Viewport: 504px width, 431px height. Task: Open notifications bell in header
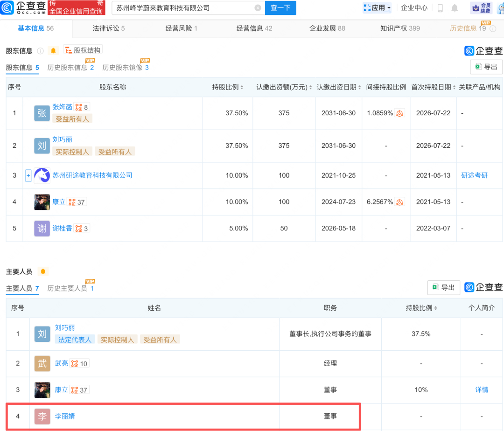point(455,8)
